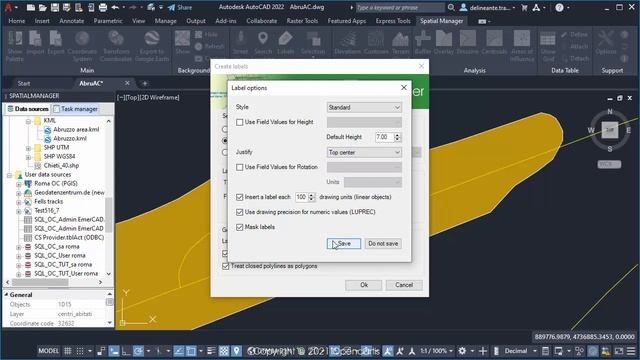Click the Transform Coordinates icon
Image resolution: width=640 pixels, height=360 pixels.
point(116,46)
